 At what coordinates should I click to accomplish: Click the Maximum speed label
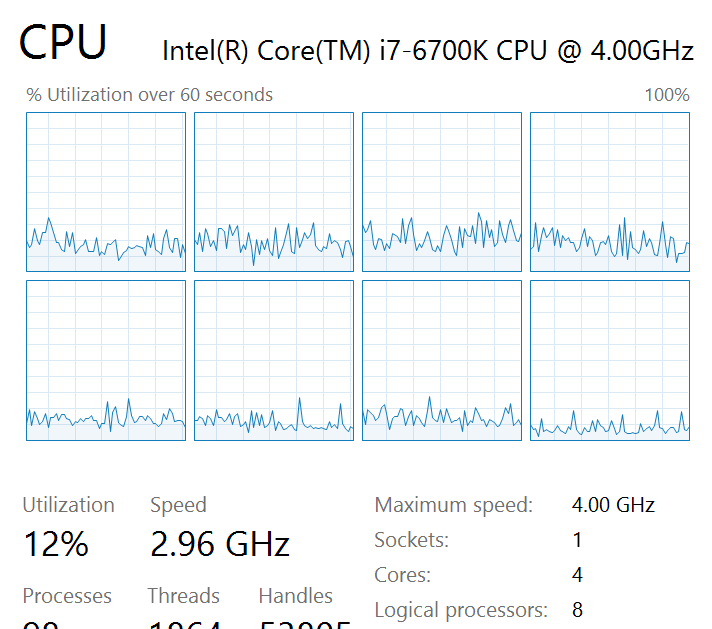pos(453,505)
